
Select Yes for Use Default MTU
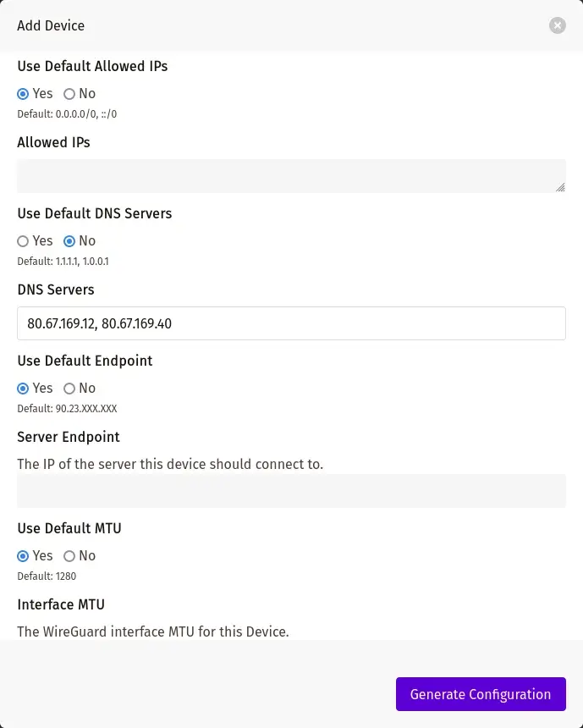tap(24, 556)
